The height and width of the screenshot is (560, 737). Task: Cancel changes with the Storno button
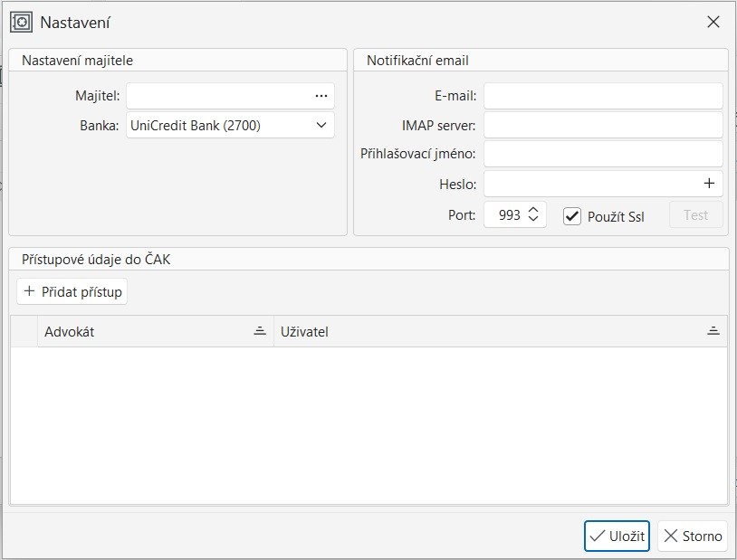[693, 536]
